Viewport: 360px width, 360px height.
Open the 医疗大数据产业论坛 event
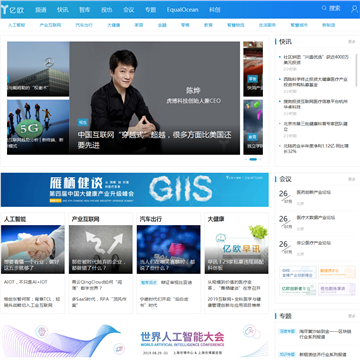point(316,218)
